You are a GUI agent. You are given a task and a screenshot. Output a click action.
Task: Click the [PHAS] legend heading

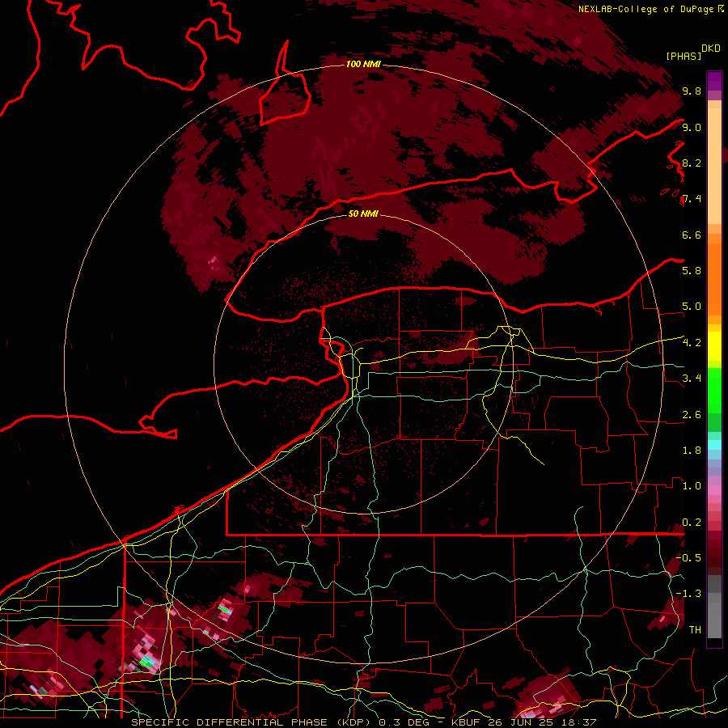[x=684, y=57]
